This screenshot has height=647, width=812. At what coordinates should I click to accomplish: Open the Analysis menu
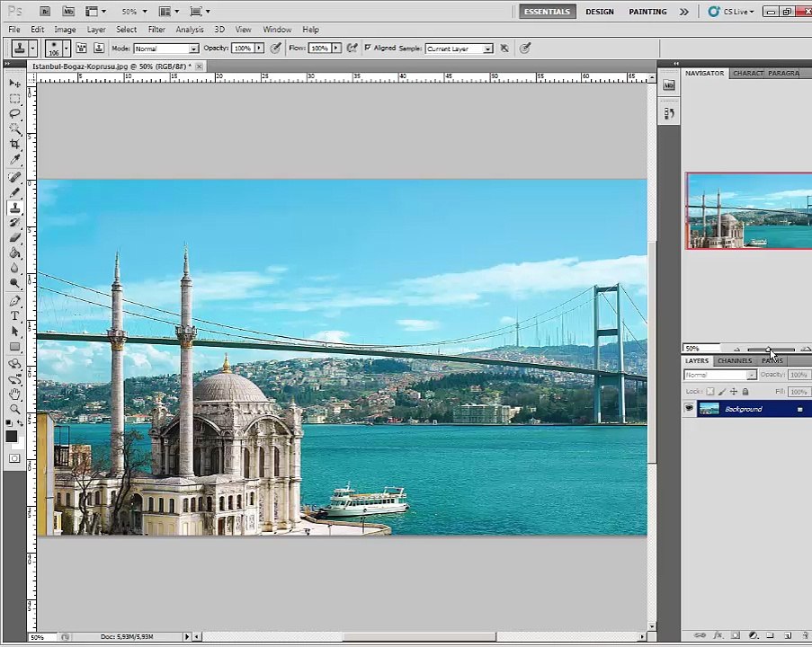click(190, 30)
